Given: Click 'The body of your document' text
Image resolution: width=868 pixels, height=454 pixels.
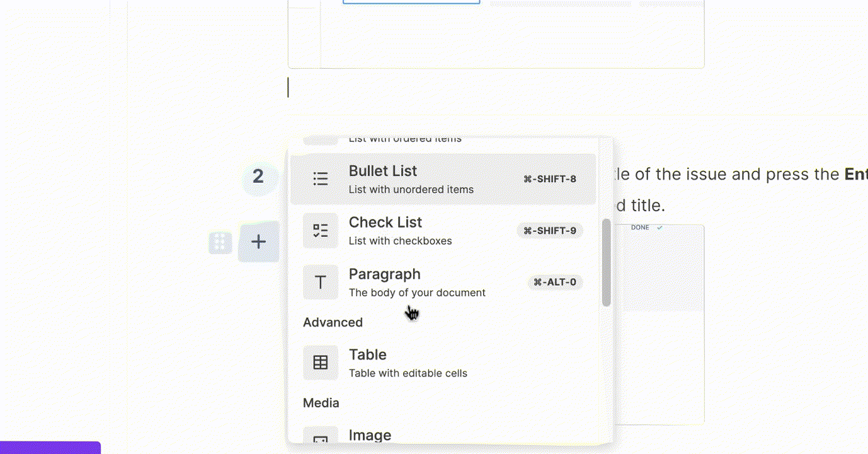Looking at the screenshot, I should click(417, 293).
